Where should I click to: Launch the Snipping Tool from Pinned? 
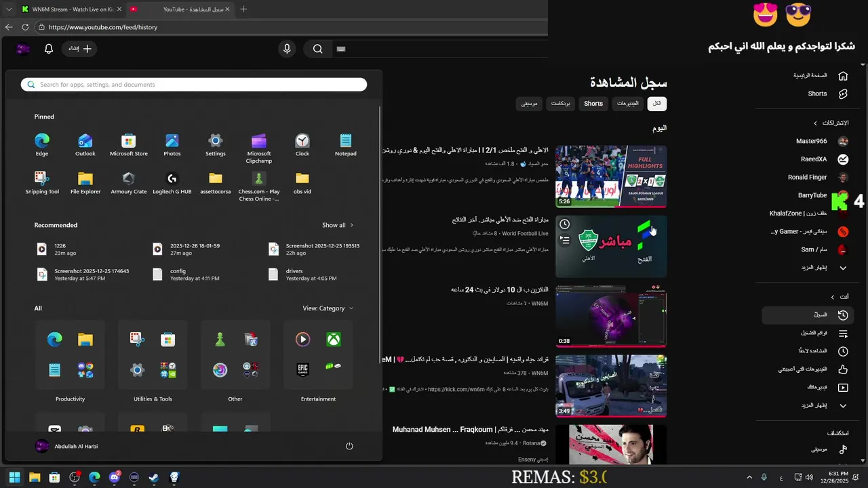point(42,183)
